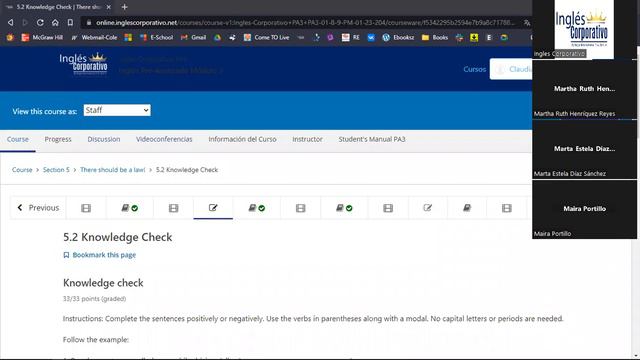Open second completed book unit with checkmark
640x360 pixels.
click(x=256, y=208)
